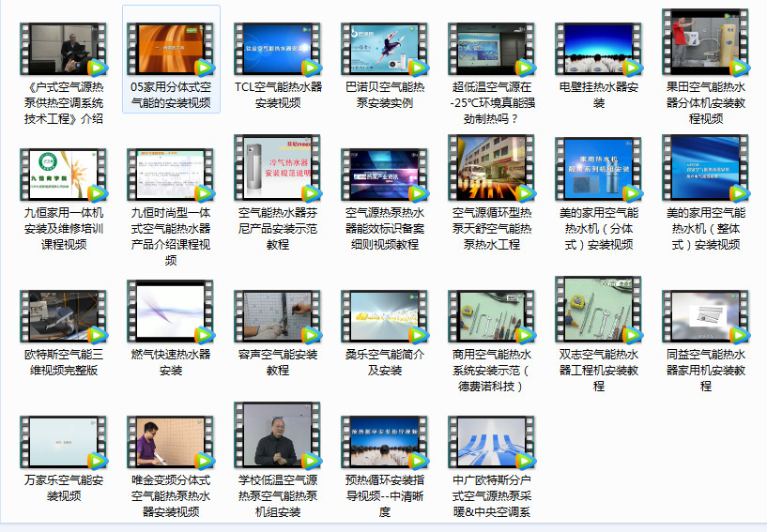Select the 美的家用空气能热水机(整体式) video thumbnail
The height and width of the screenshot is (532, 767).
click(706, 168)
